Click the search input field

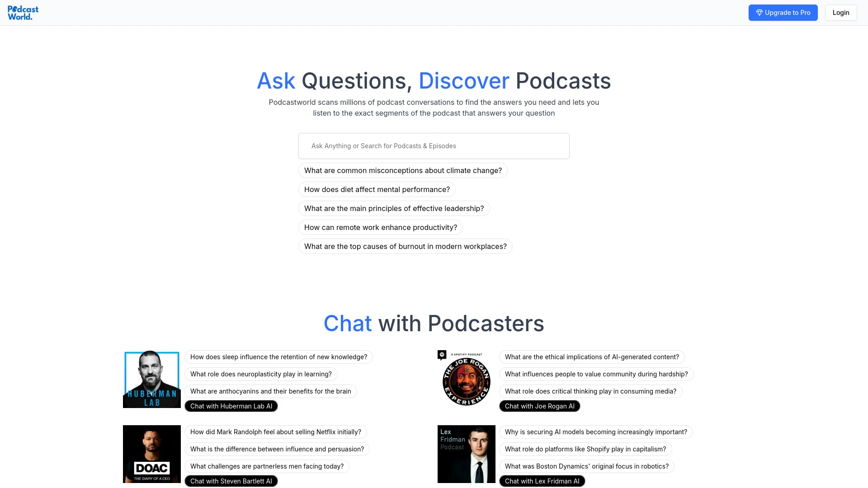click(x=434, y=145)
